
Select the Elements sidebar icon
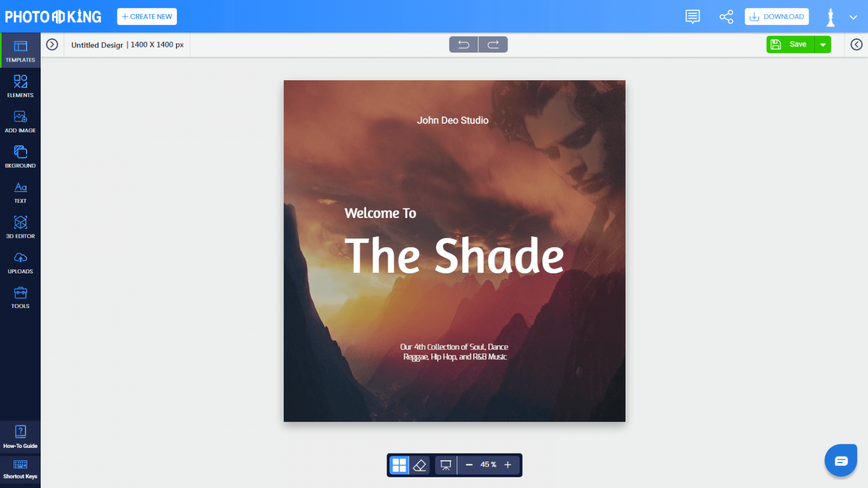(20, 86)
